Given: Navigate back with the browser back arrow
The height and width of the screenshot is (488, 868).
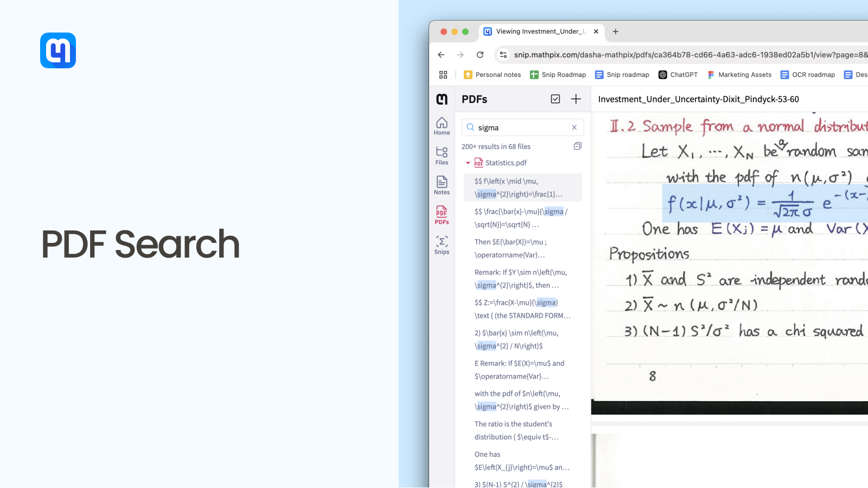Looking at the screenshot, I should [x=441, y=55].
